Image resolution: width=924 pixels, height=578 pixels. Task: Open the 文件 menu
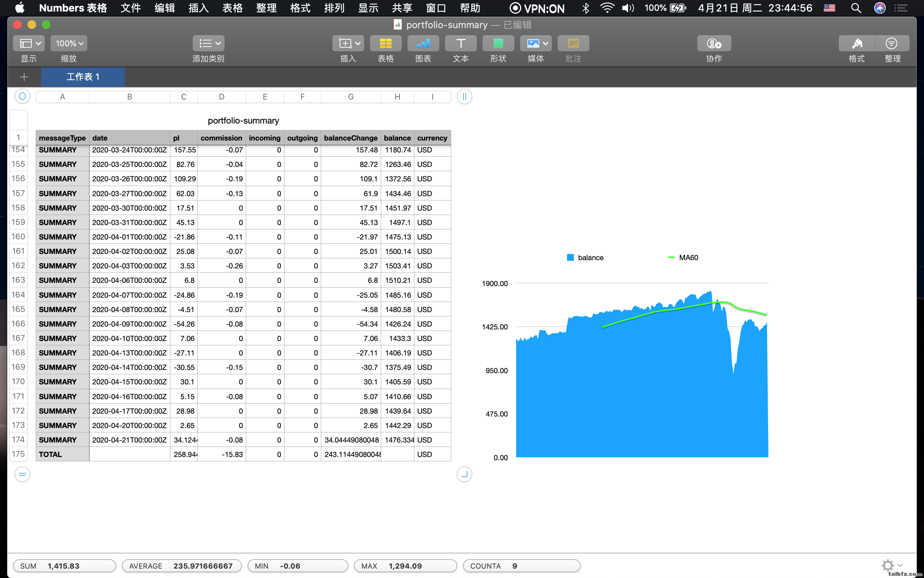coord(131,8)
